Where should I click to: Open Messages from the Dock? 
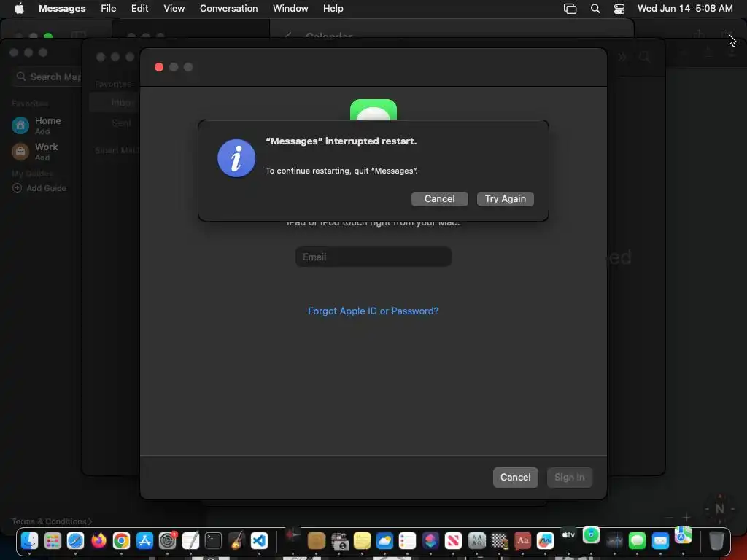click(x=637, y=541)
